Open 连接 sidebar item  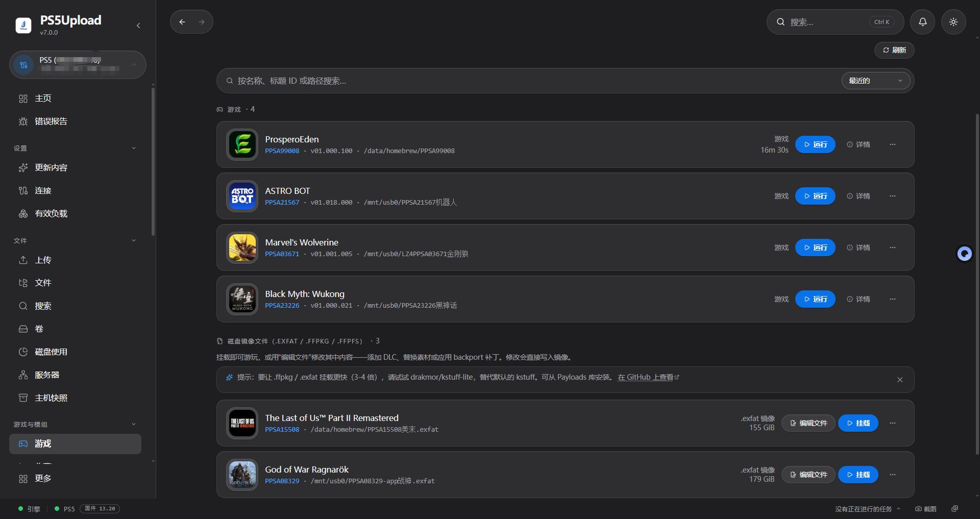click(75, 191)
